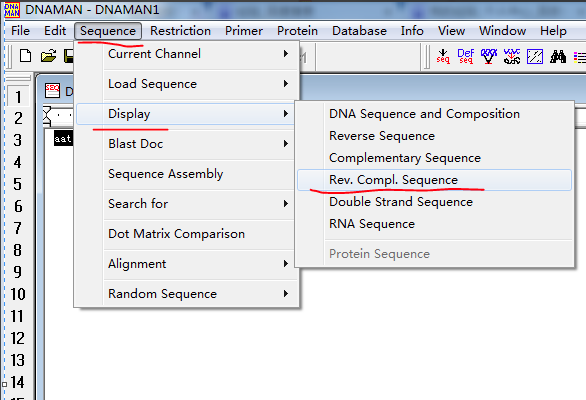Select channel number 5 in the sidebar
The image size is (586, 400).
[18, 184]
